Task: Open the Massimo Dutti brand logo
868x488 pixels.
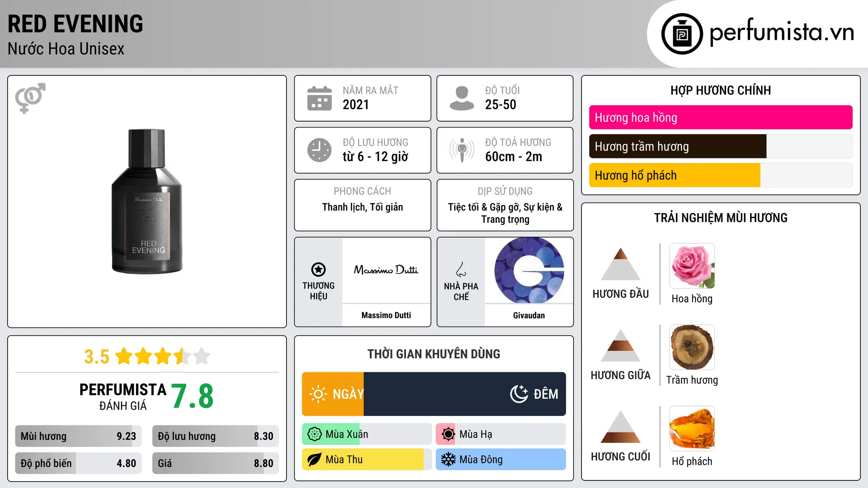Action: click(x=386, y=270)
